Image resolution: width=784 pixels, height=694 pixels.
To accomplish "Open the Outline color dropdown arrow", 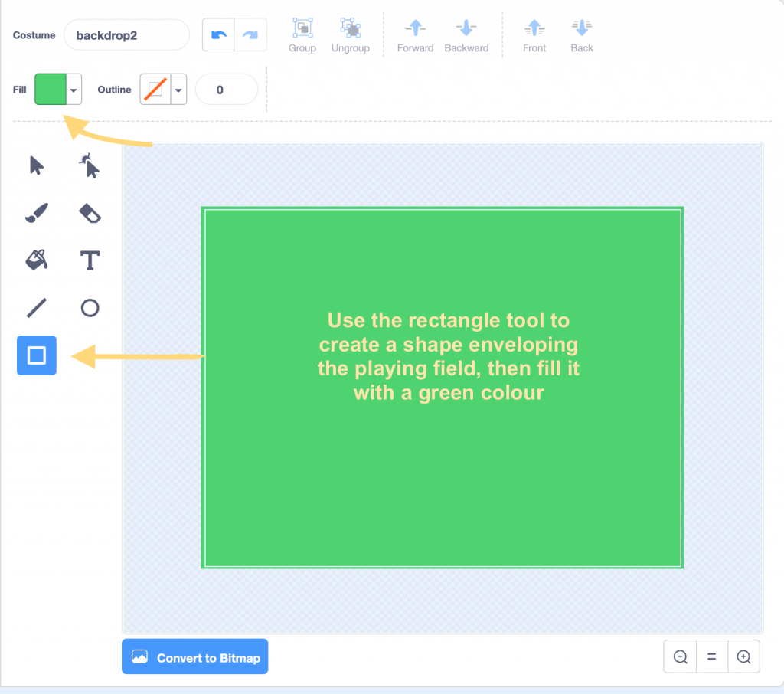I will [x=178, y=90].
